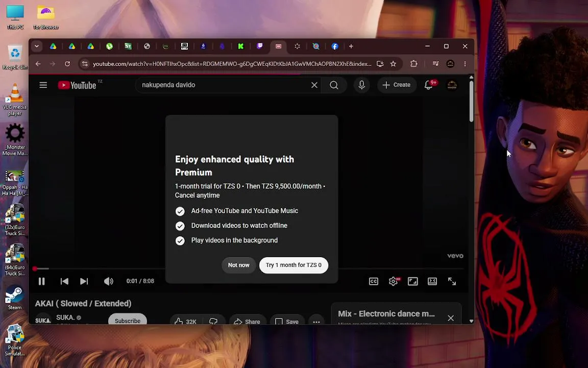This screenshot has width=588, height=368.
Task: Select the VLC media player shortcut
Action: [x=15, y=100]
